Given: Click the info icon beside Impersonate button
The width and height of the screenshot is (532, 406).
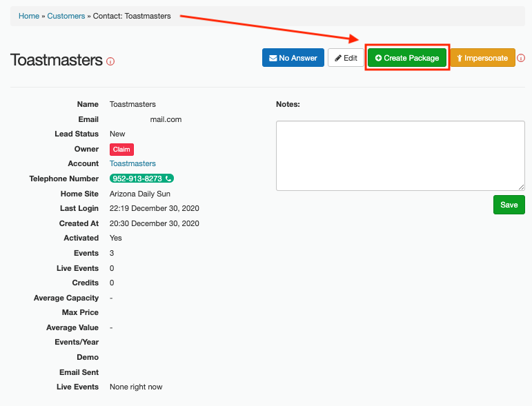Looking at the screenshot, I should click(521, 58).
